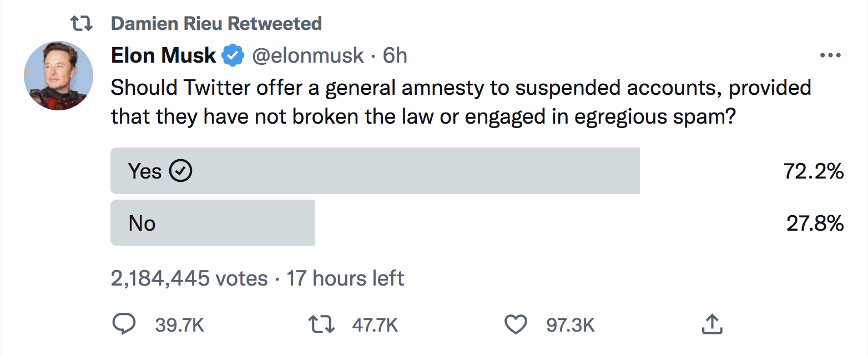Click the 39.7K replies count
The width and height of the screenshot is (868, 356).
(180, 325)
